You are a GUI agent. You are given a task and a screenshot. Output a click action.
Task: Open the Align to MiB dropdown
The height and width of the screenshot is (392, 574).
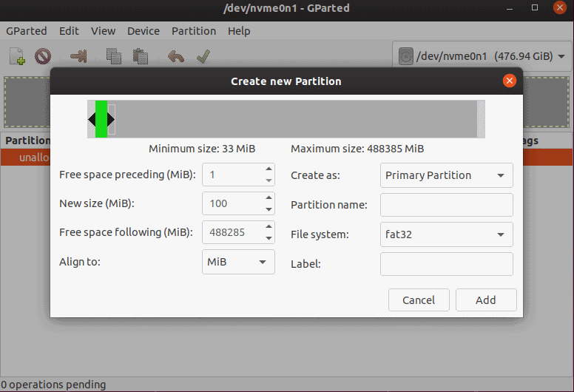(238, 262)
